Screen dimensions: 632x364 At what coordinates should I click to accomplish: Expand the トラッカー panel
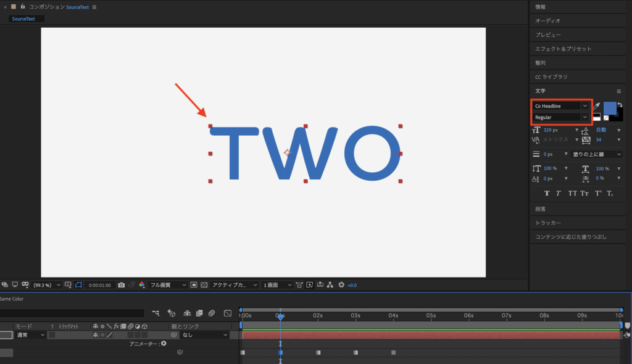pyautogui.click(x=578, y=223)
